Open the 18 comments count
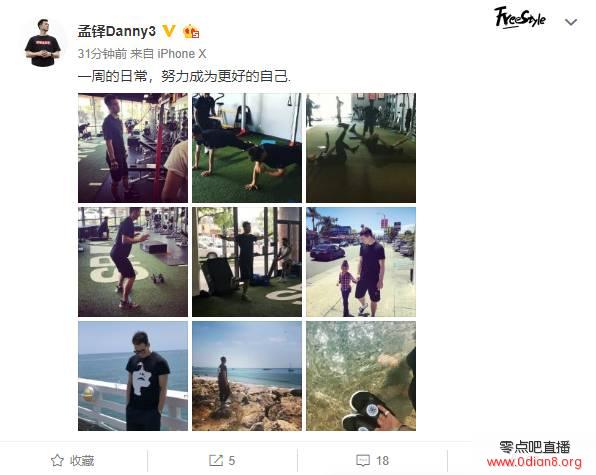Screen dimensions: 596x475 pos(382,461)
